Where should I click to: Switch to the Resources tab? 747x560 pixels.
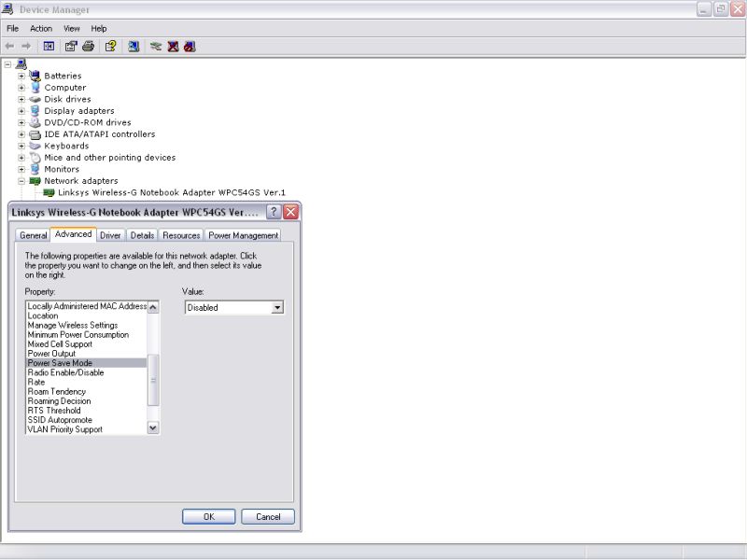181,235
